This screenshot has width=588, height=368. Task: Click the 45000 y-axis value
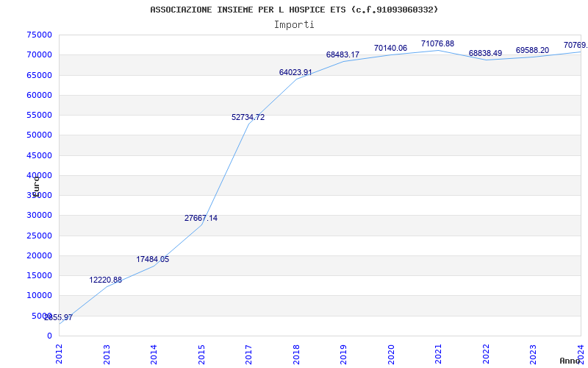tap(40, 155)
